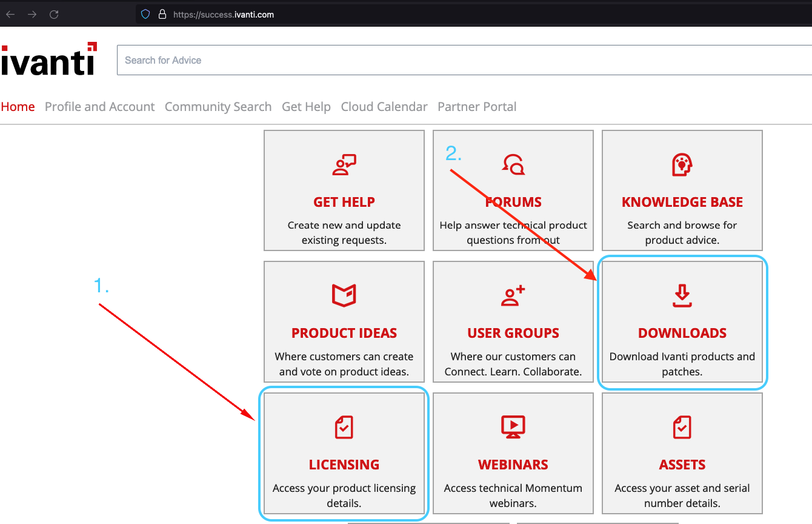
Task: Click the Assets document icon
Action: pyautogui.click(x=682, y=426)
